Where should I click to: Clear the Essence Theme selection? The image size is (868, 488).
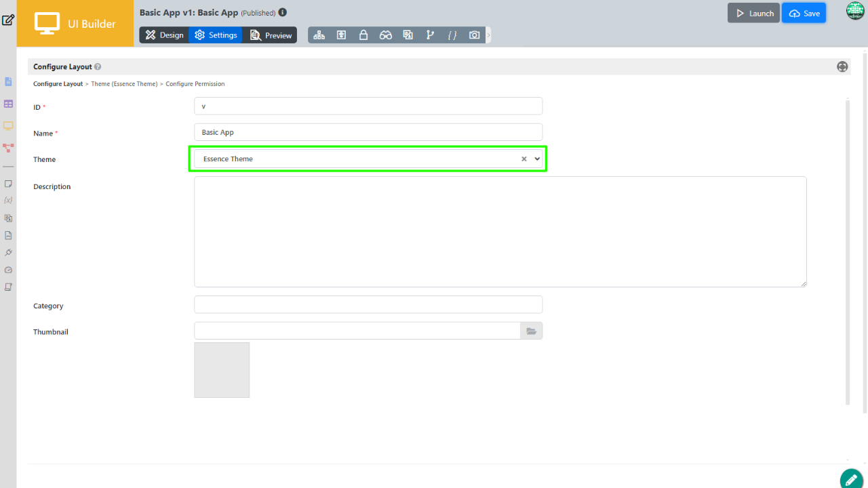pos(524,159)
